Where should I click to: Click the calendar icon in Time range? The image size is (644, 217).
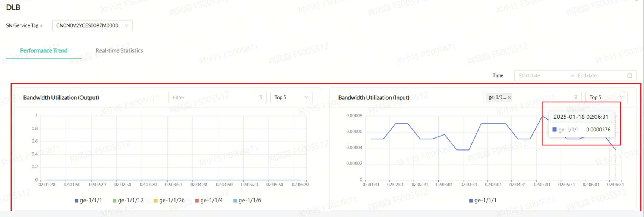click(629, 75)
